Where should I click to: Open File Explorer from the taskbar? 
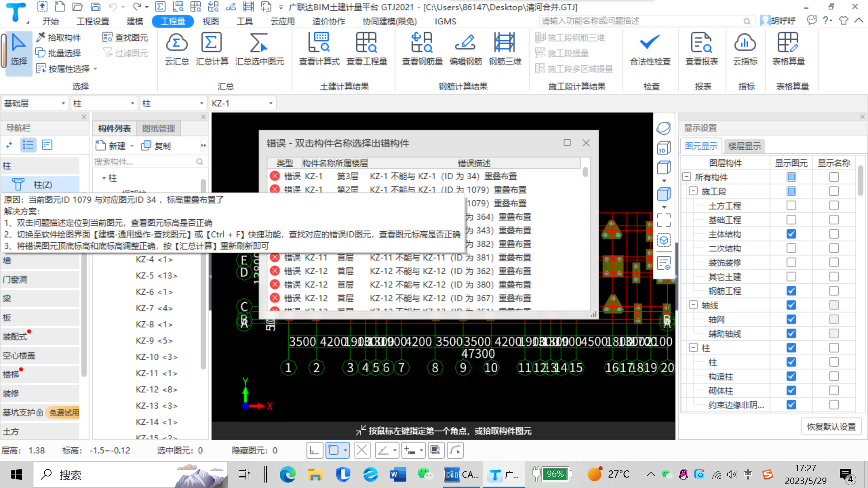click(x=315, y=474)
